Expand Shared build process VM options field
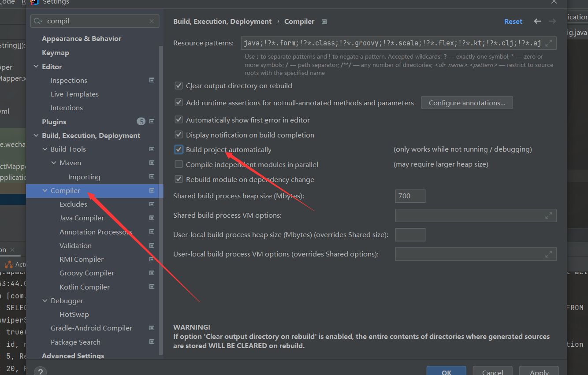This screenshot has height=375, width=588. point(549,215)
